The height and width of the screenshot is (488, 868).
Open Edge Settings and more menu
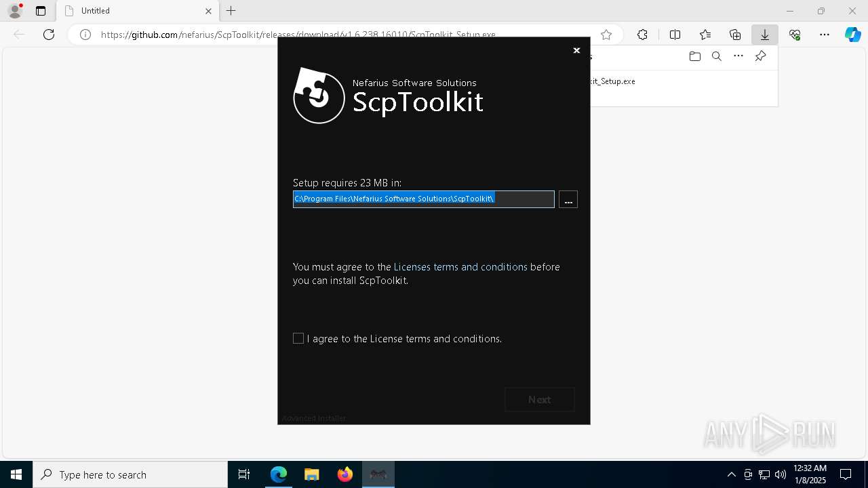click(825, 35)
